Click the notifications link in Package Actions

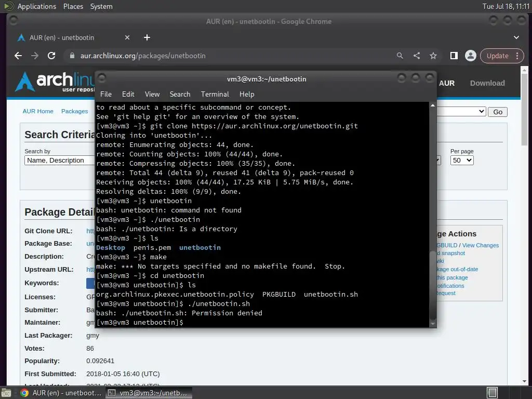tap(450, 286)
